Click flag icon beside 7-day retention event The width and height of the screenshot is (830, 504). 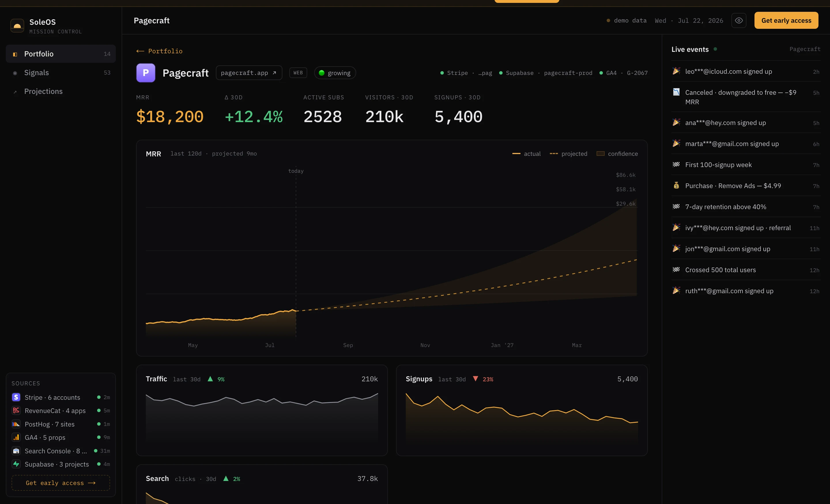pyautogui.click(x=676, y=206)
